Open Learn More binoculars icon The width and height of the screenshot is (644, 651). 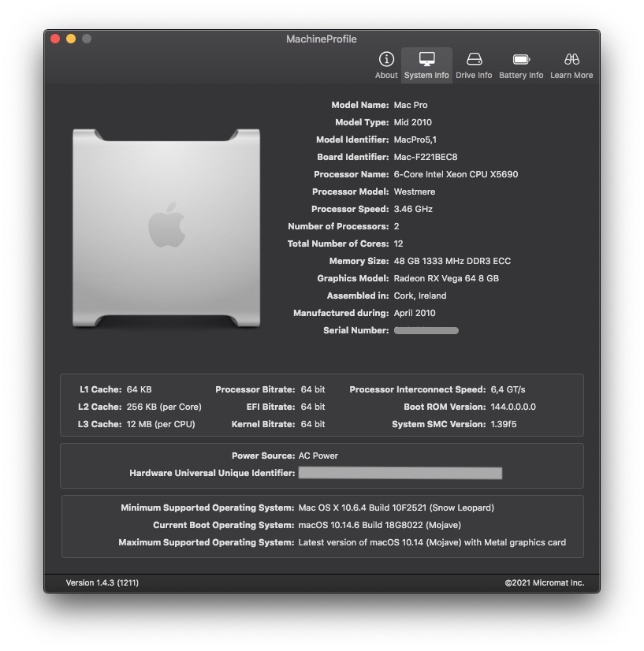(571, 59)
